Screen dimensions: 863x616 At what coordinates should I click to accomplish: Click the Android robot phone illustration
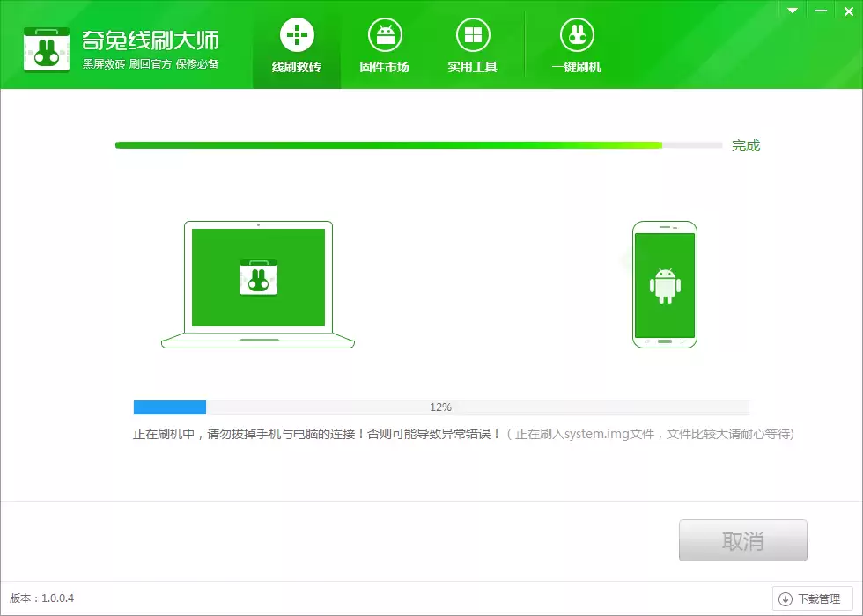click(665, 284)
